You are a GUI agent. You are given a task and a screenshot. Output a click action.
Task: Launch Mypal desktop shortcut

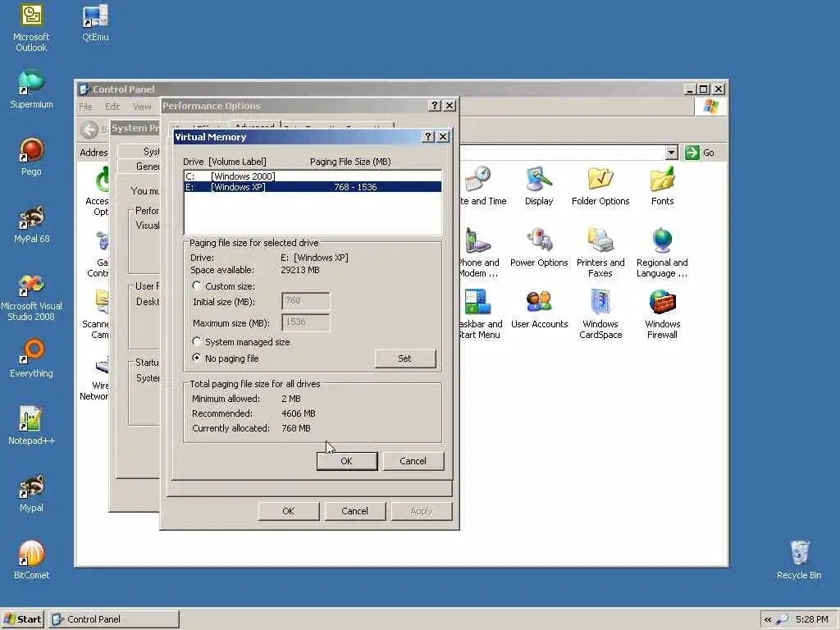pyautogui.click(x=31, y=493)
